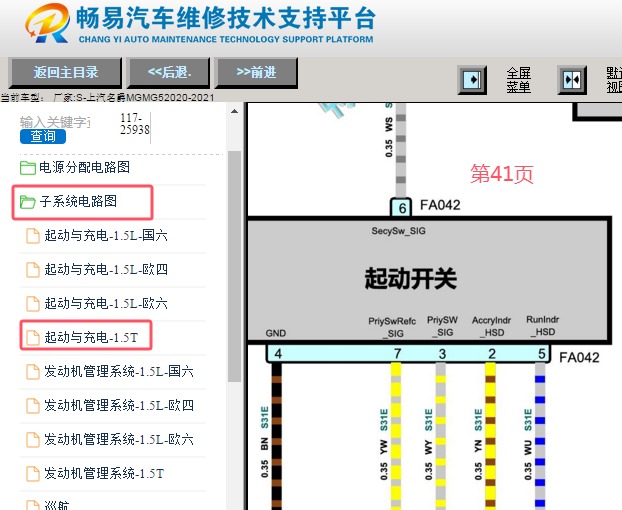Image resolution: width=622 pixels, height=510 pixels.
Task: Click the 电源分配电路图 folder icon
Action: coord(28,168)
